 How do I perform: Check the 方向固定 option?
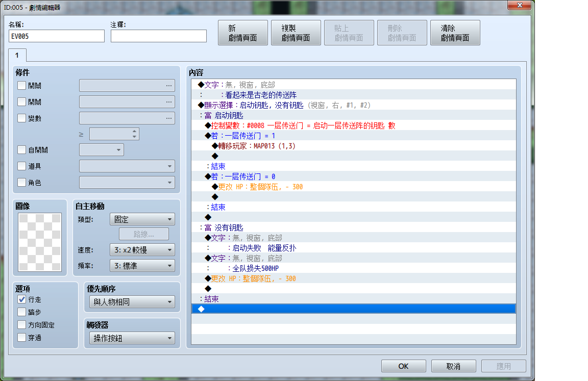click(22, 325)
